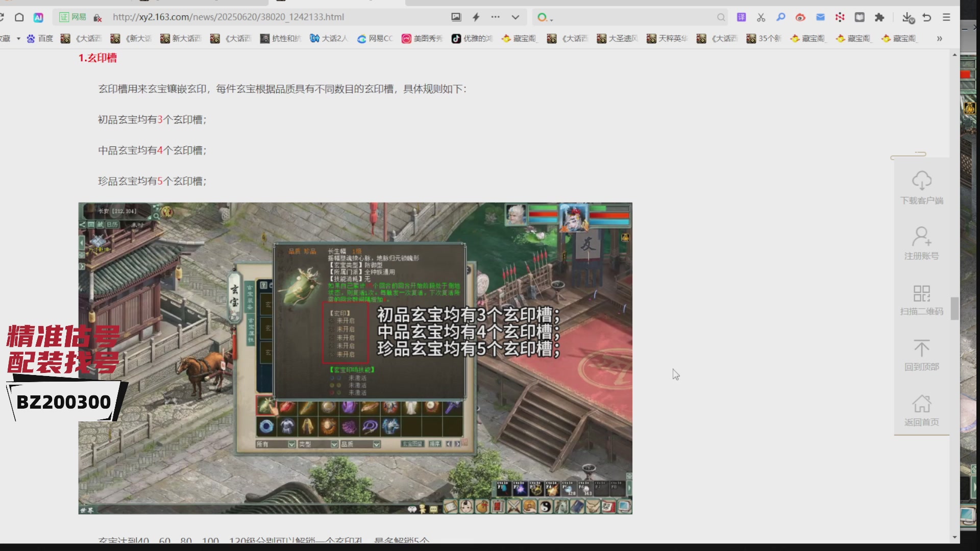Screen dimensions: 980x551
Task: Open the 《新大话 bookmark
Action: click(132, 38)
